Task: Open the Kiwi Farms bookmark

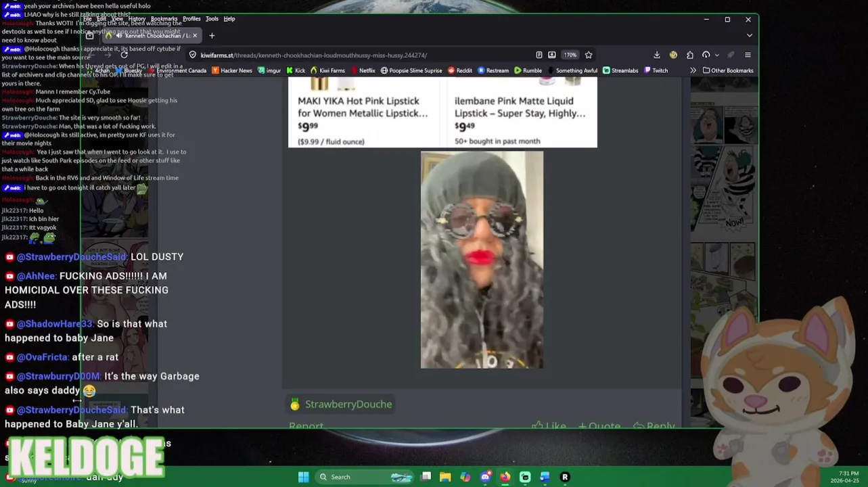Action: [x=328, y=70]
